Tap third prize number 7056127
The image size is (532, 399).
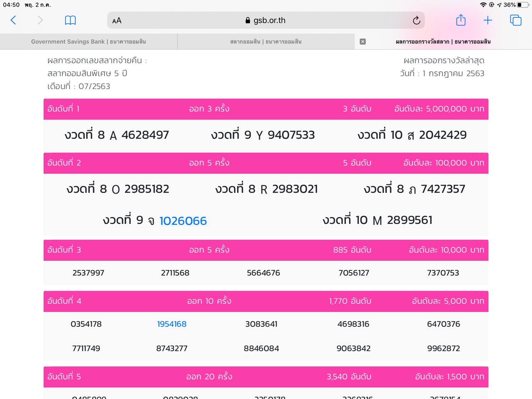click(x=354, y=273)
